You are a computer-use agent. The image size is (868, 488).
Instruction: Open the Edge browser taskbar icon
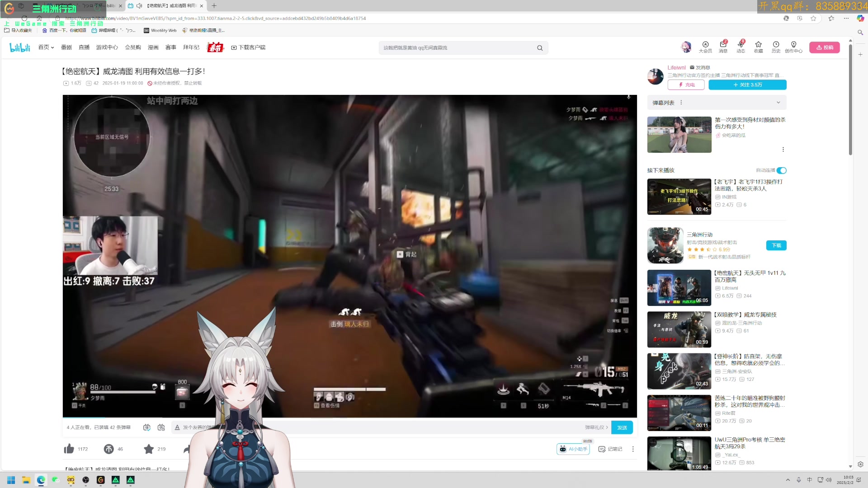tap(41, 480)
